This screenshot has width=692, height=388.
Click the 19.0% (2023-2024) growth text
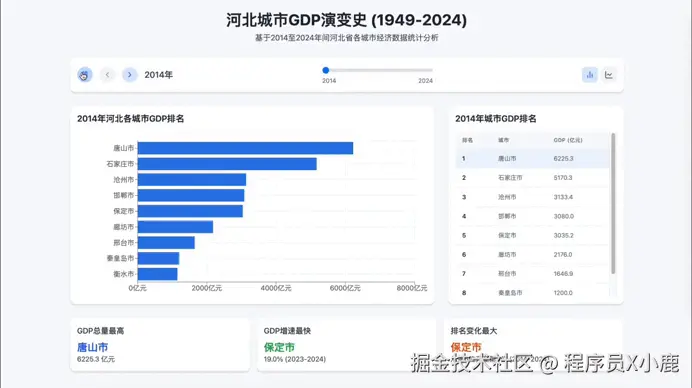(295, 359)
